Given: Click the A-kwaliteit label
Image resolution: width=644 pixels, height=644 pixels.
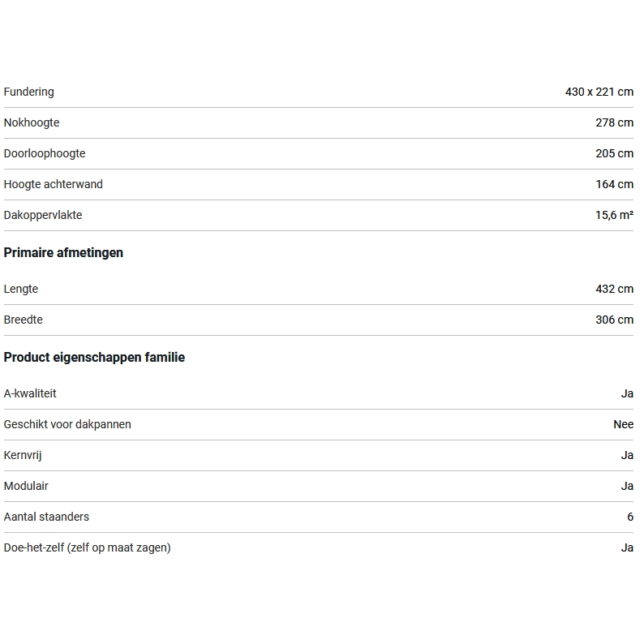Looking at the screenshot, I should (30, 394).
